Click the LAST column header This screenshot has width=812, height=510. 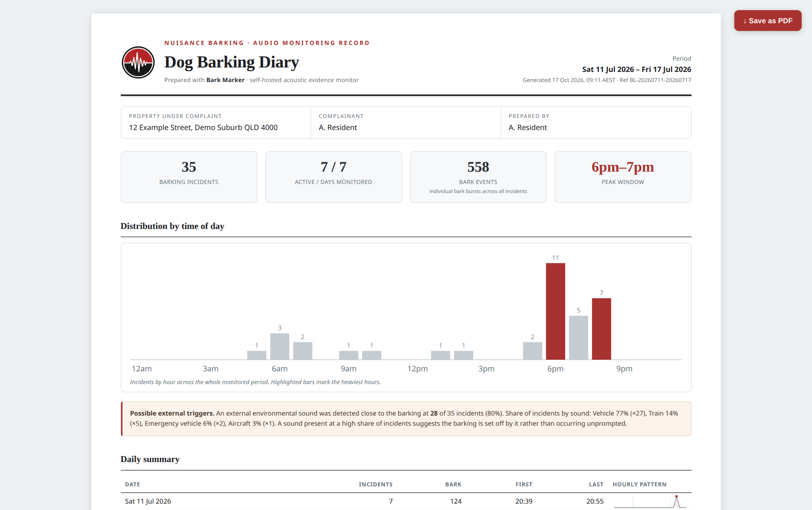pyautogui.click(x=596, y=485)
